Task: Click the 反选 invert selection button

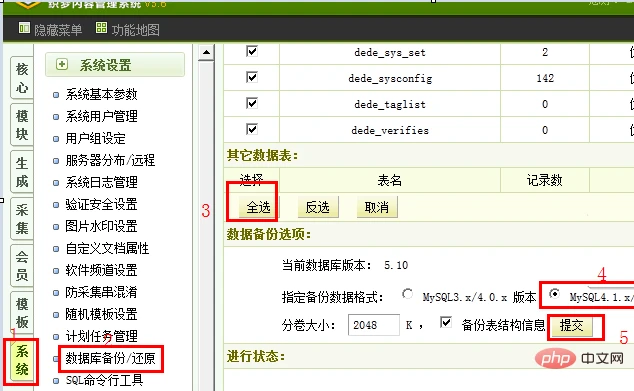Action: tap(318, 207)
